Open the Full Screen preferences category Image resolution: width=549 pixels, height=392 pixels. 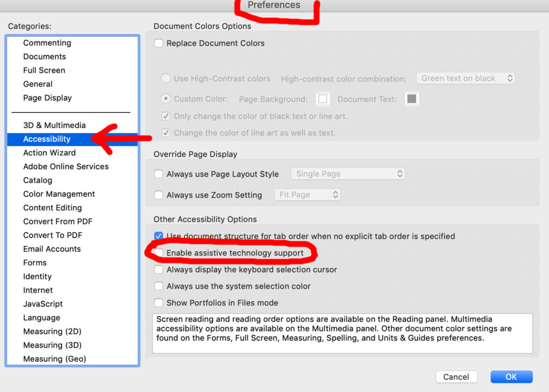pos(44,70)
